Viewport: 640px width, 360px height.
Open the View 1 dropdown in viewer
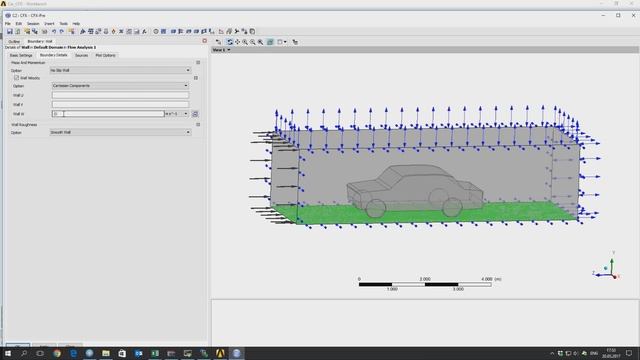pos(221,50)
